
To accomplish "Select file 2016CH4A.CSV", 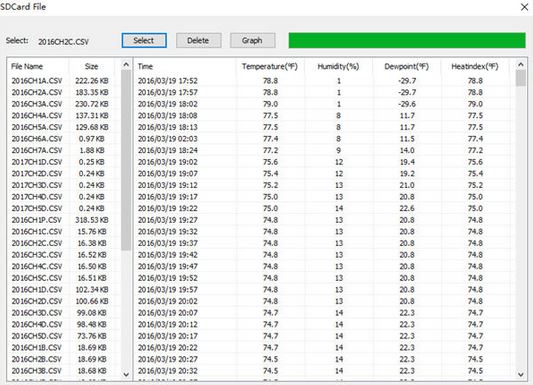I will point(37,116).
